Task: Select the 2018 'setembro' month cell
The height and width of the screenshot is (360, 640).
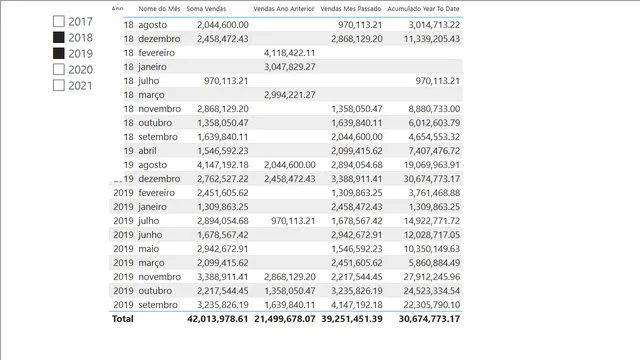Action: [x=158, y=137]
